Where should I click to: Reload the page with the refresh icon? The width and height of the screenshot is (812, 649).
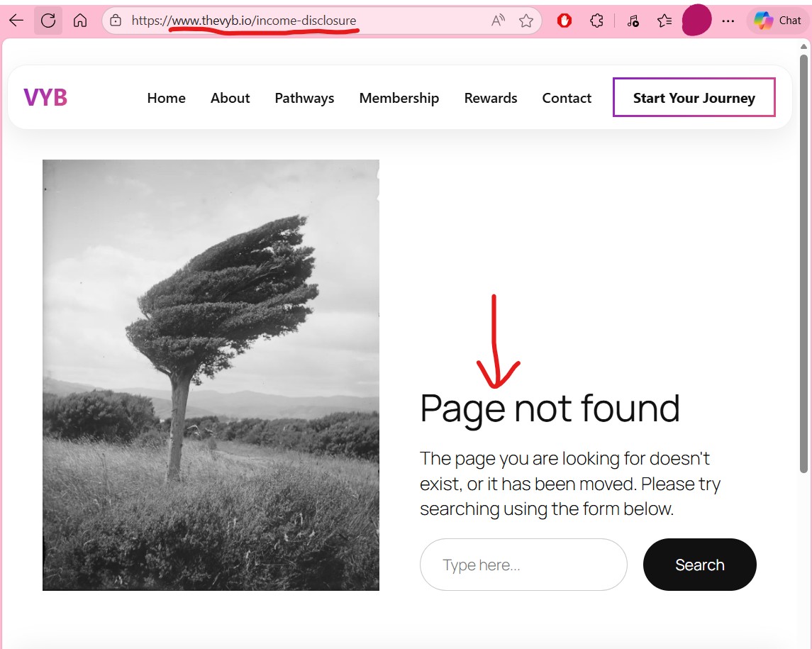[48, 21]
